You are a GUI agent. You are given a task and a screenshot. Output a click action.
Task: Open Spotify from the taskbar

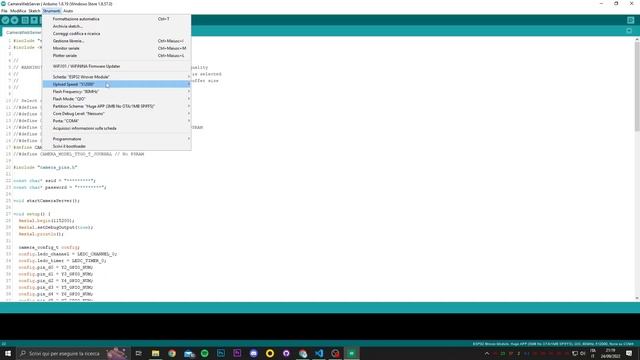pyautogui.click(x=204, y=353)
